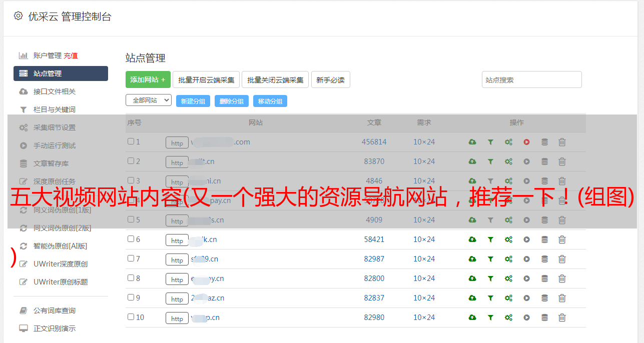Click the cloud upload icon in row 6

tap(472, 239)
